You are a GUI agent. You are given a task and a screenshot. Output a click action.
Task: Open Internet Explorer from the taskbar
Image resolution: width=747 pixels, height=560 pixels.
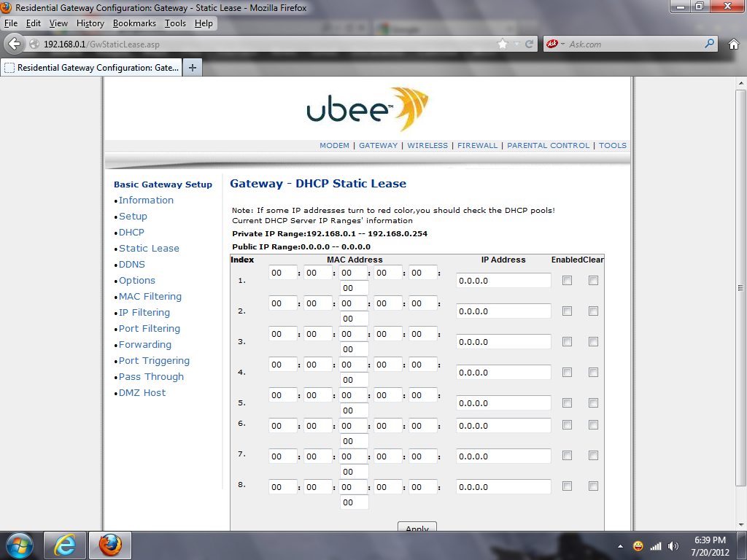(x=65, y=545)
